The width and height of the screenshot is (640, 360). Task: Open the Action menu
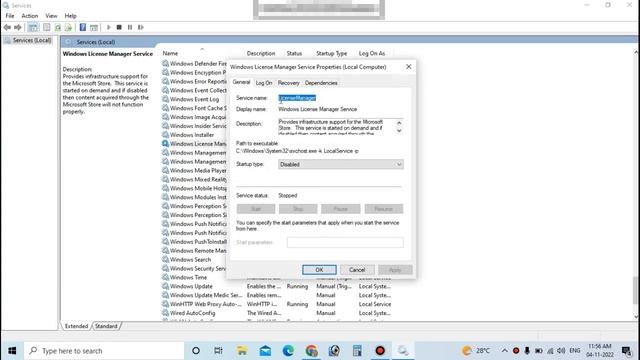29,16
